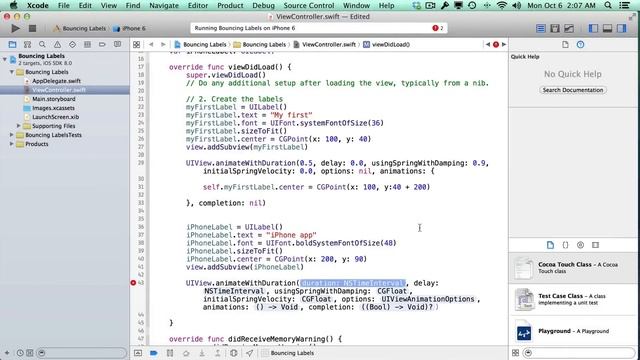Show the Symbol navigator
Screen dimensions: 640x360
(27, 44)
